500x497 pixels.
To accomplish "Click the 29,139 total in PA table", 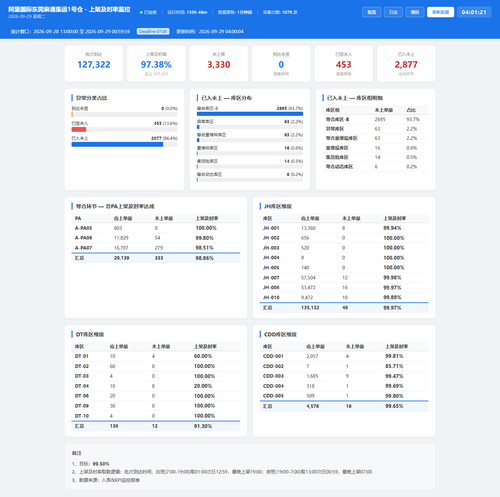I will pyautogui.click(x=122, y=258).
